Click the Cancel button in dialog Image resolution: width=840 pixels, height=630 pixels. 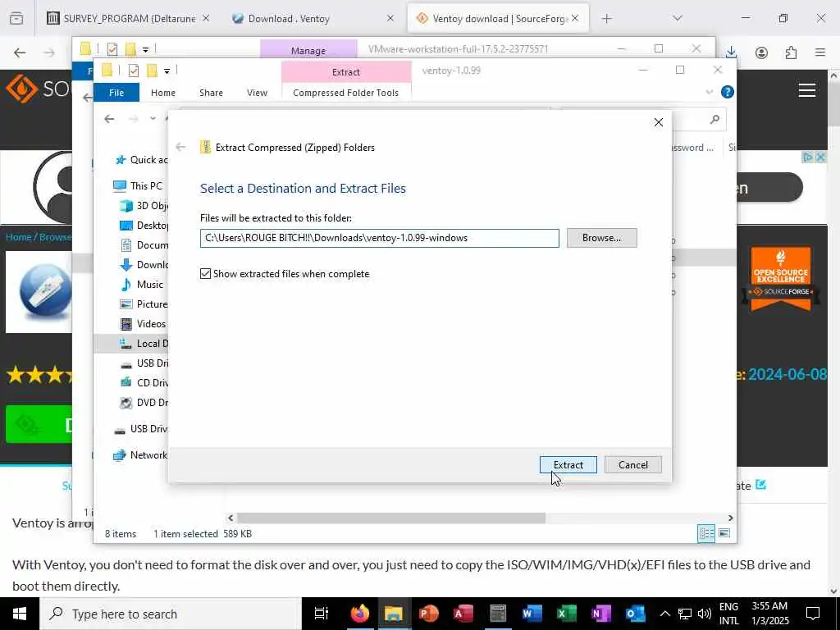coord(632,464)
